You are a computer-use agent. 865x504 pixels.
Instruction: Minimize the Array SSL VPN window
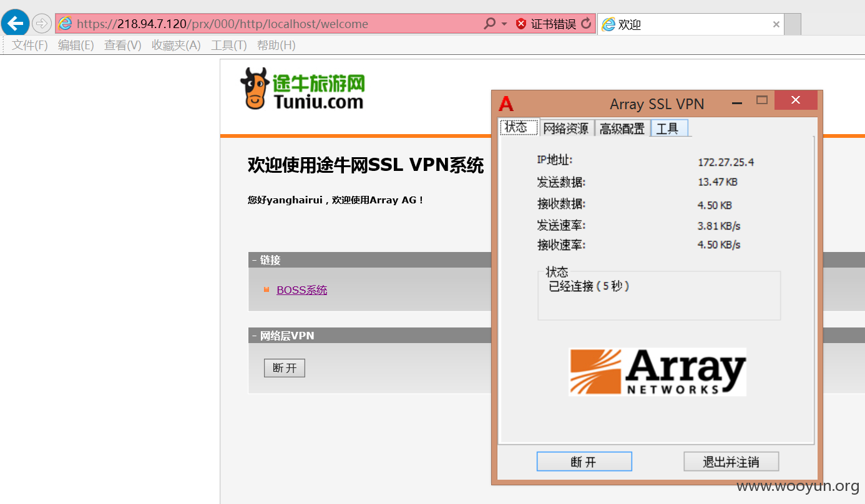737,102
